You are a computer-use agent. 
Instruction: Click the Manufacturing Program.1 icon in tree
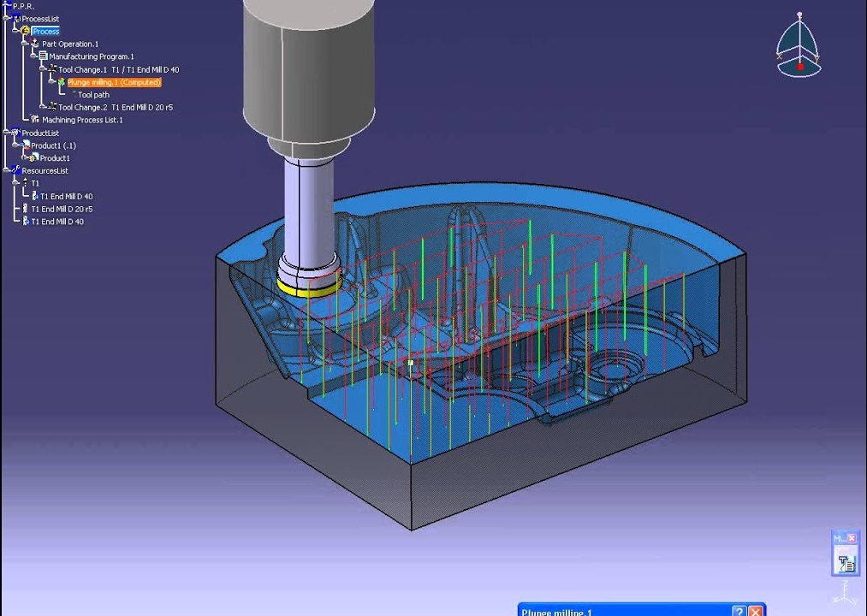point(43,56)
